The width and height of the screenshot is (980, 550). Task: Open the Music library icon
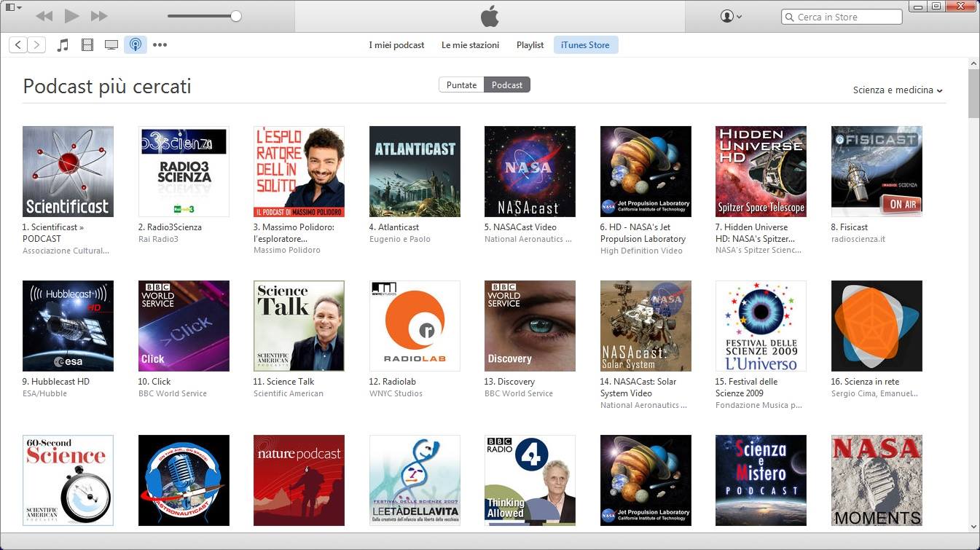63,45
